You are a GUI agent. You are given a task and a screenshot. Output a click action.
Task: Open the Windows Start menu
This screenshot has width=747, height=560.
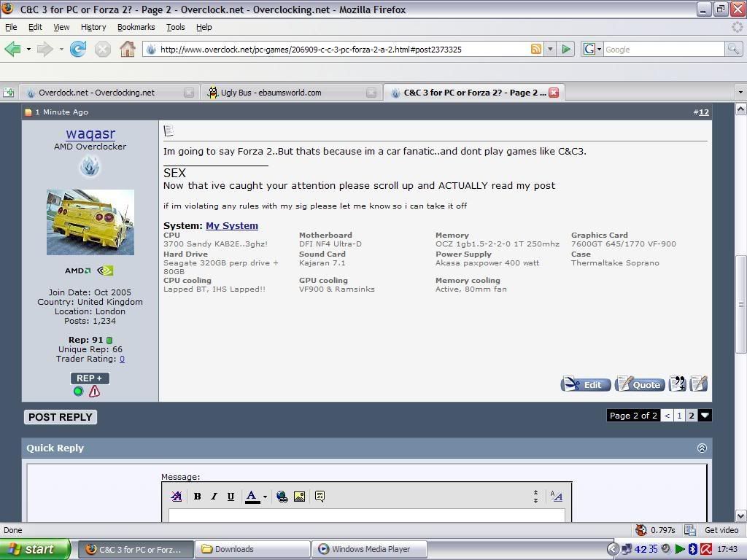35,549
